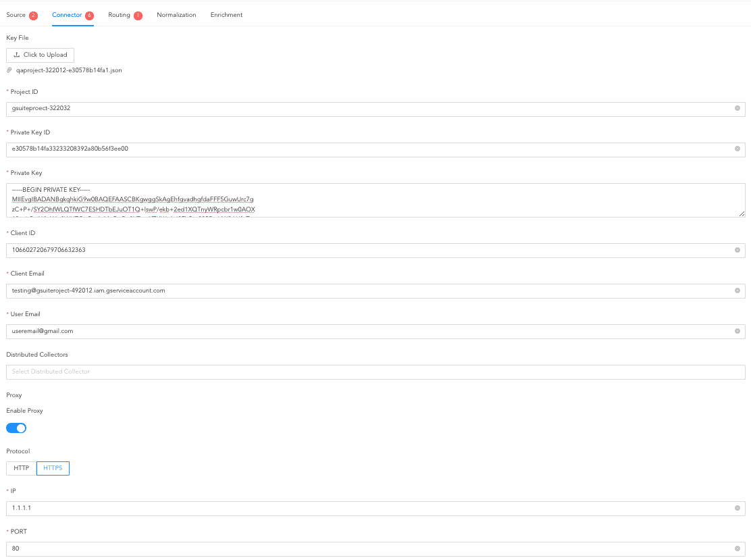The height and width of the screenshot is (560, 751).
Task: Clear the Client Email field value
Action: 737,291
